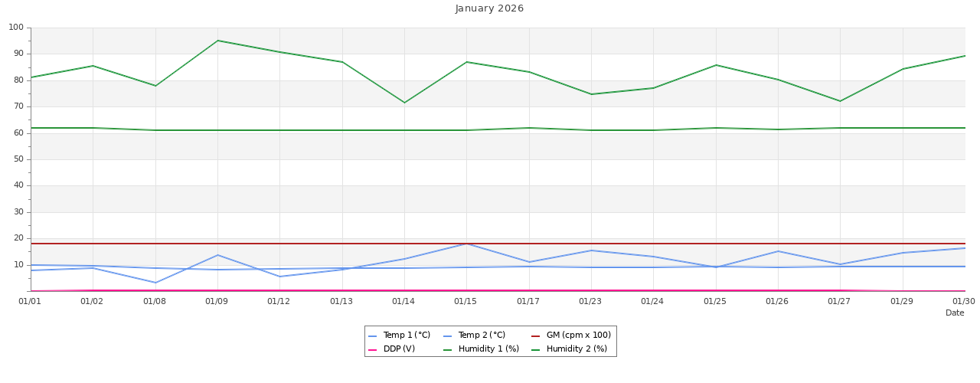Click the 100 value on the y-axis

coord(16,28)
